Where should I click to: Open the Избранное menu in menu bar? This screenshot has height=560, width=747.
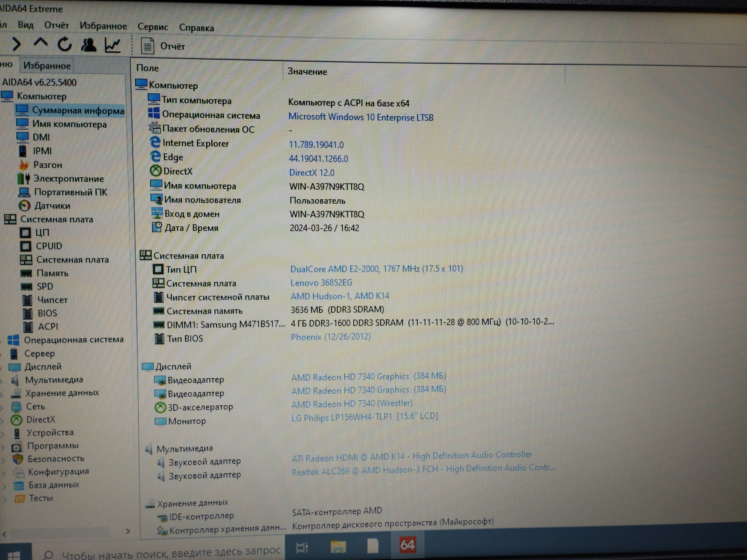coord(103,26)
